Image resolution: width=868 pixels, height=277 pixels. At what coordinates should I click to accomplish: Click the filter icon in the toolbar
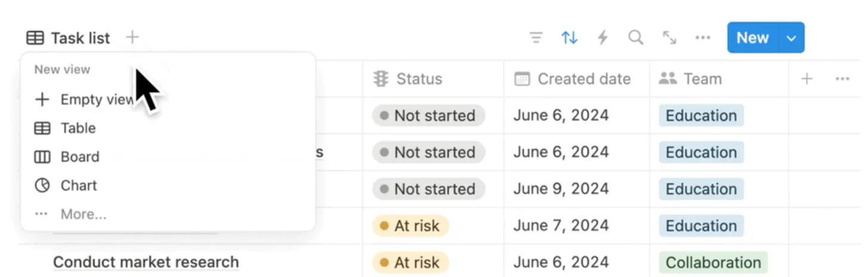(537, 38)
